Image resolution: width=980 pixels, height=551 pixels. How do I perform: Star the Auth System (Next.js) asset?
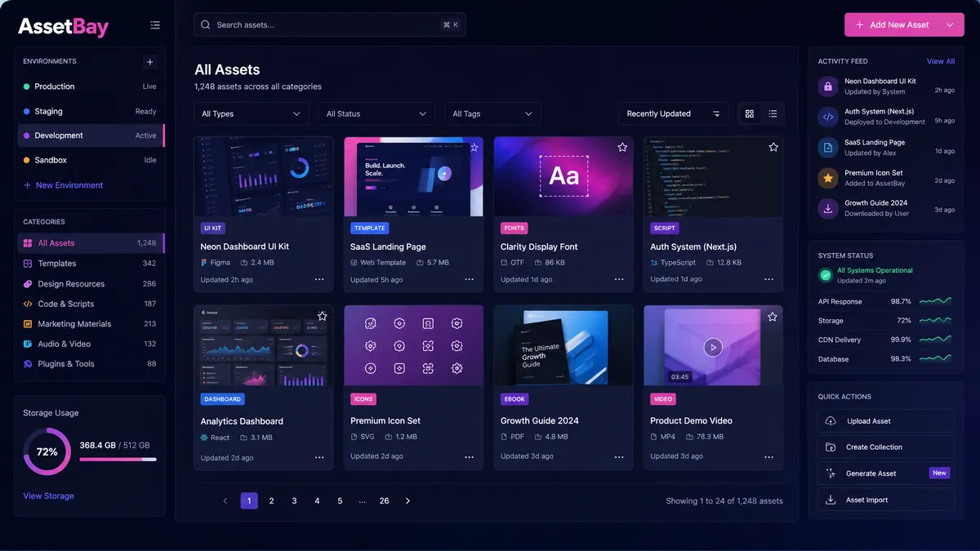773,147
